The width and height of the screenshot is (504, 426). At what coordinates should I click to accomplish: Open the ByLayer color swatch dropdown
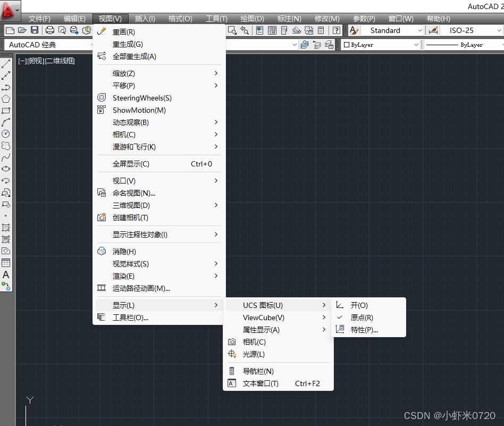pos(381,45)
